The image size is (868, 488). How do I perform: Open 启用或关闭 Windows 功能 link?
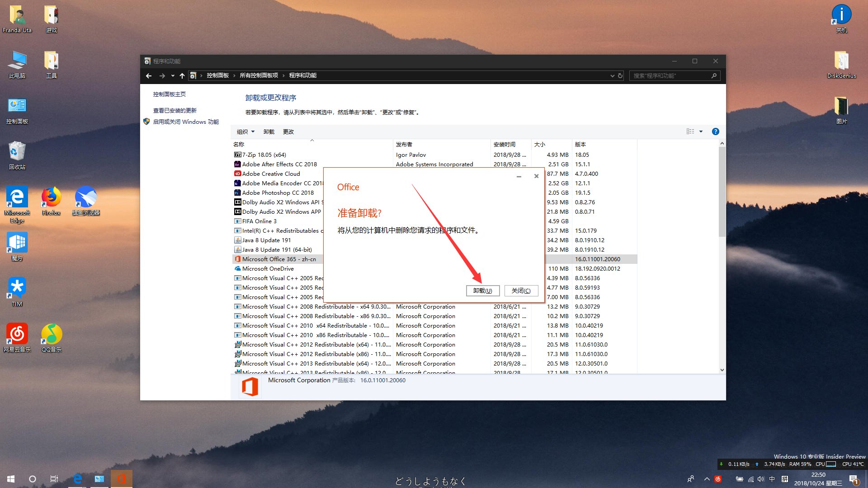click(x=186, y=122)
